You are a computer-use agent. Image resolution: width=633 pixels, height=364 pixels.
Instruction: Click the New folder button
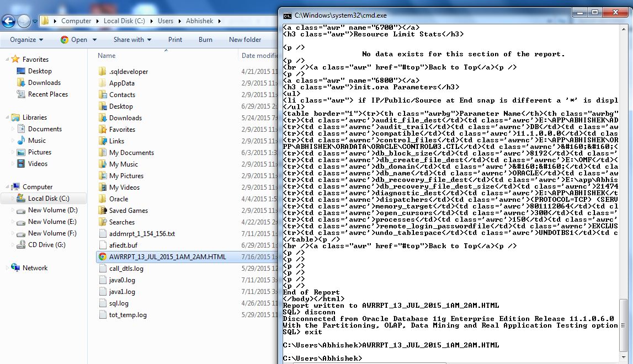tap(245, 40)
